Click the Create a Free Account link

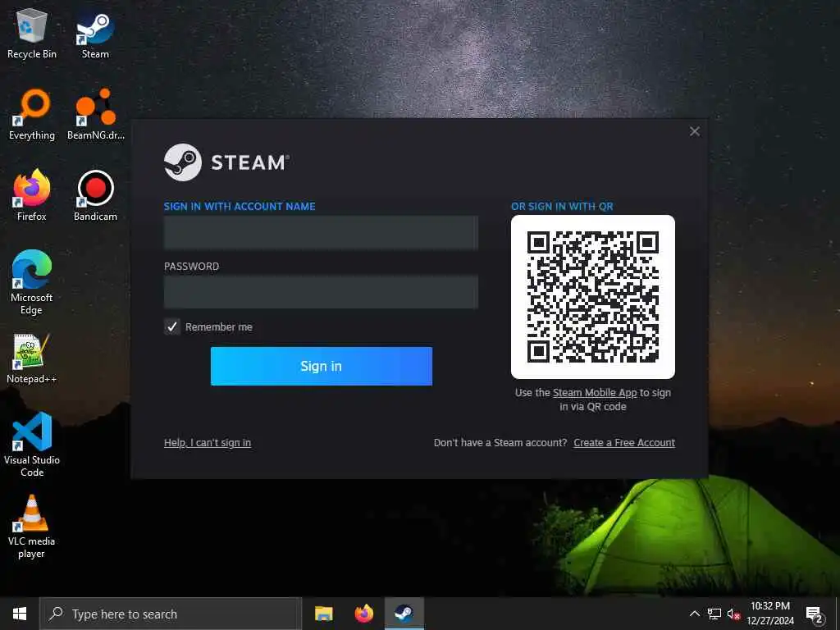(624, 442)
